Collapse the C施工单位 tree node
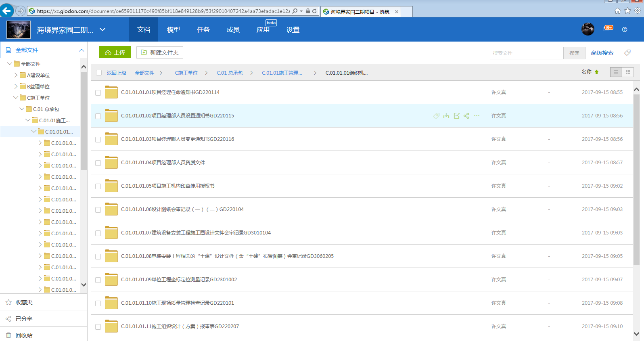Screen dimensions: 644x341 point(16,98)
